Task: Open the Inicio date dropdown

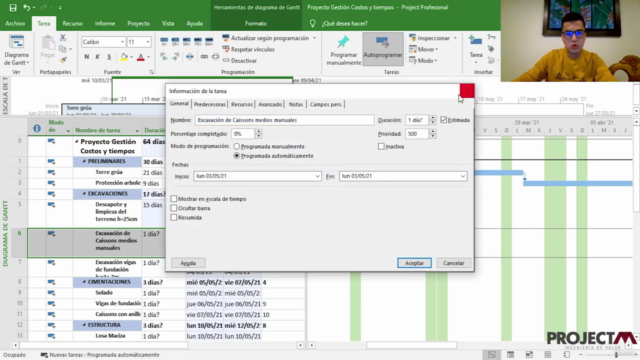Action: [317, 176]
